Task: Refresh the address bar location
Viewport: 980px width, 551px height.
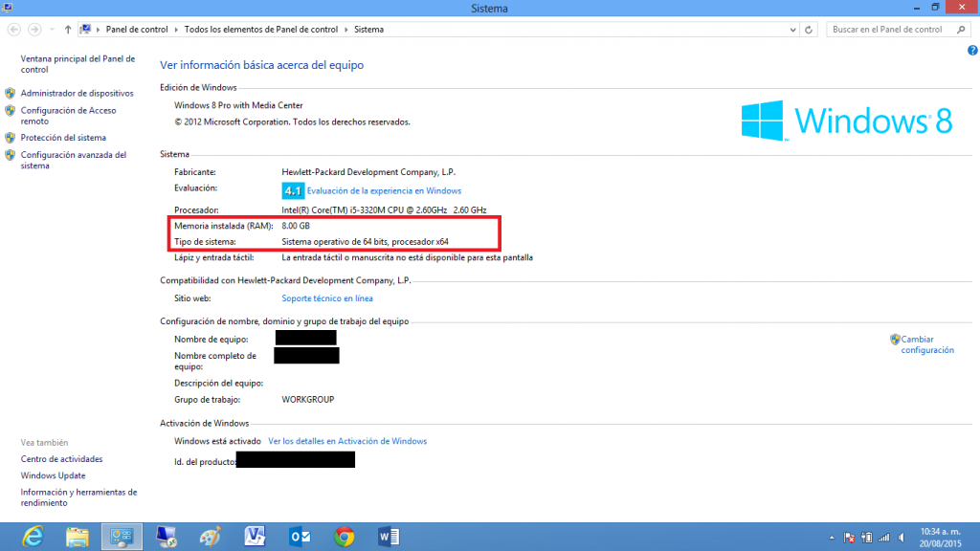Action: (809, 30)
